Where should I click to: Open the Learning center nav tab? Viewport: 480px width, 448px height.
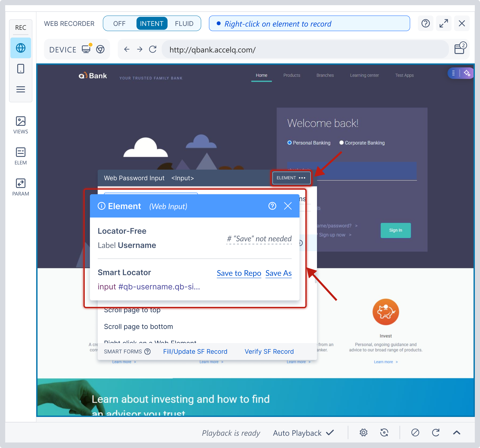pyautogui.click(x=364, y=75)
